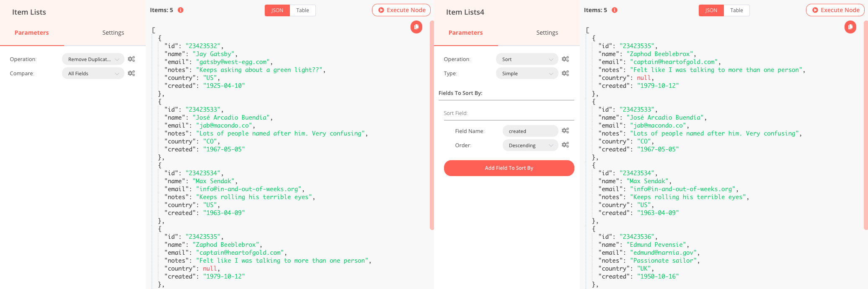
Task: Expand the Remove Duplicates operation dropdown
Action: point(93,59)
